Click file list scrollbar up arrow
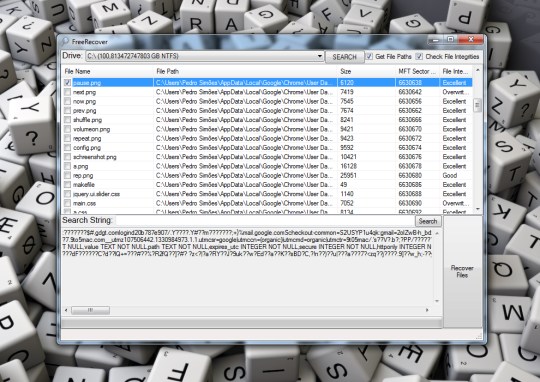Image resolution: width=540 pixels, height=382 pixels. (477, 70)
